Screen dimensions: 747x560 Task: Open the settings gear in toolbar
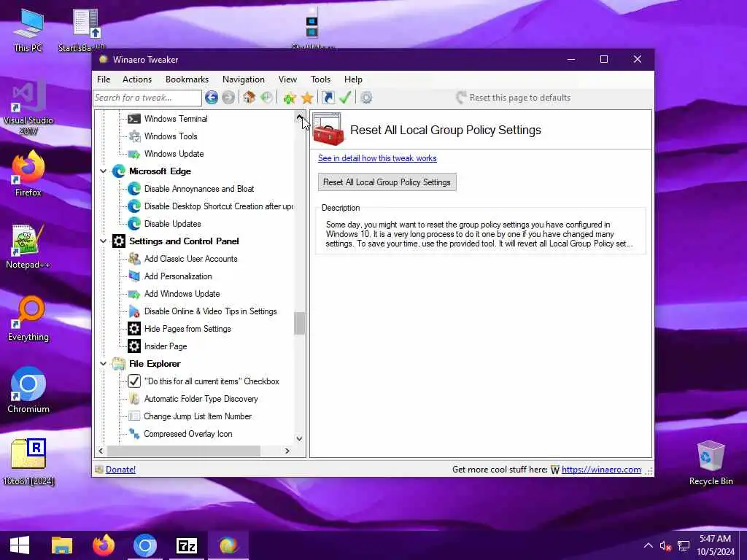coord(366,98)
